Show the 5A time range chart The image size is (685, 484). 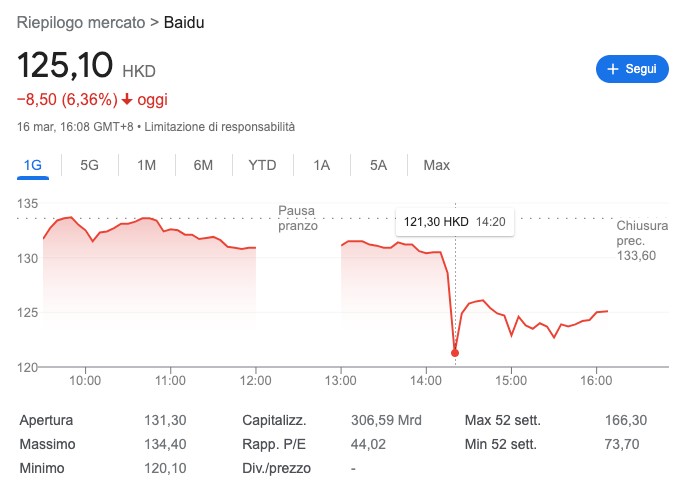pyautogui.click(x=378, y=166)
